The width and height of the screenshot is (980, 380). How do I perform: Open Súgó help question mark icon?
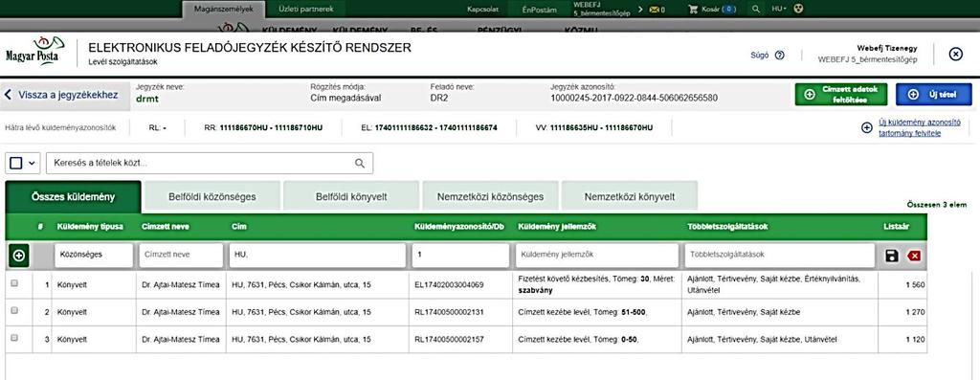[x=779, y=55]
